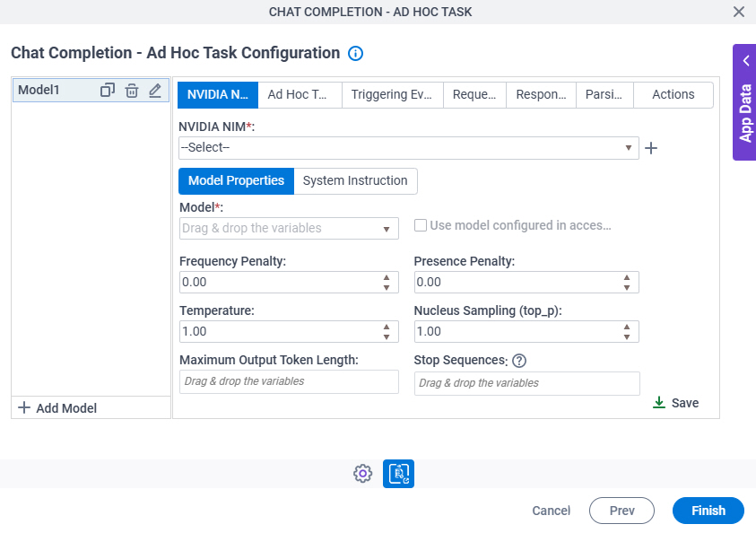The height and width of the screenshot is (533, 756).
Task: Click the Save download icon
Action: click(658, 403)
